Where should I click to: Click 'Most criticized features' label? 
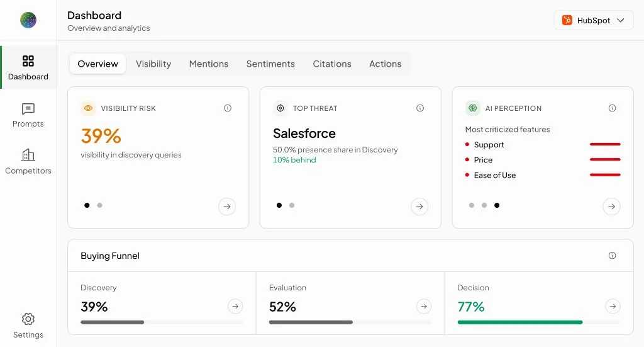click(508, 130)
